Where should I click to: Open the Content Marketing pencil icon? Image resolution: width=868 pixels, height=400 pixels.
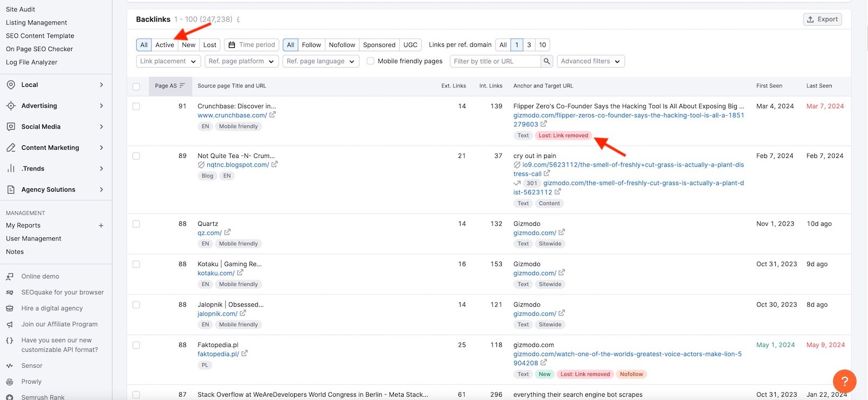click(10, 148)
